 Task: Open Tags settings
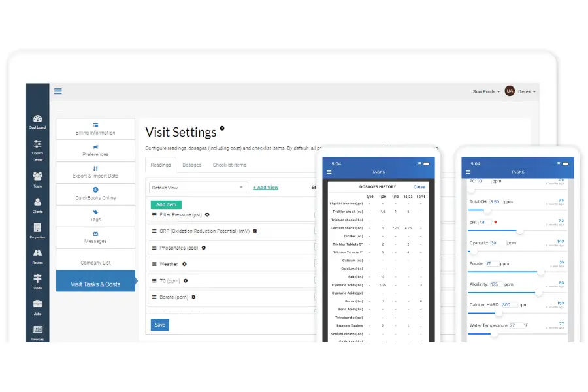point(95,216)
